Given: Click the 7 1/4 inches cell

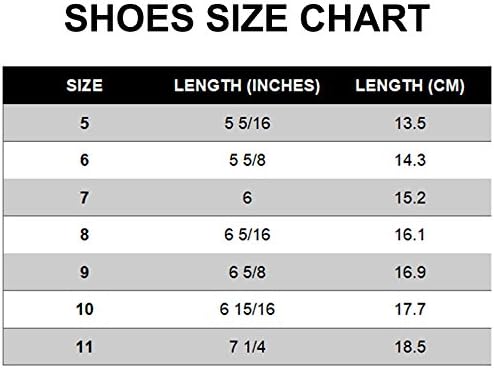Looking at the screenshot, I should [247, 347].
